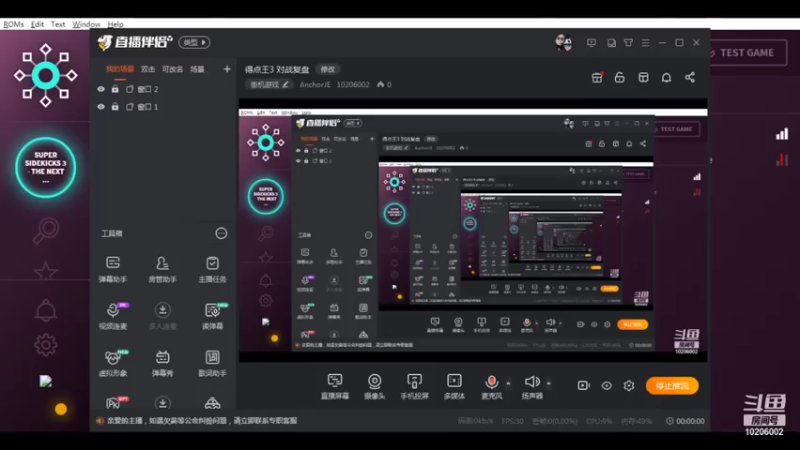
Task: Start 视频连麦 from the toolbox
Action: pyautogui.click(x=113, y=316)
